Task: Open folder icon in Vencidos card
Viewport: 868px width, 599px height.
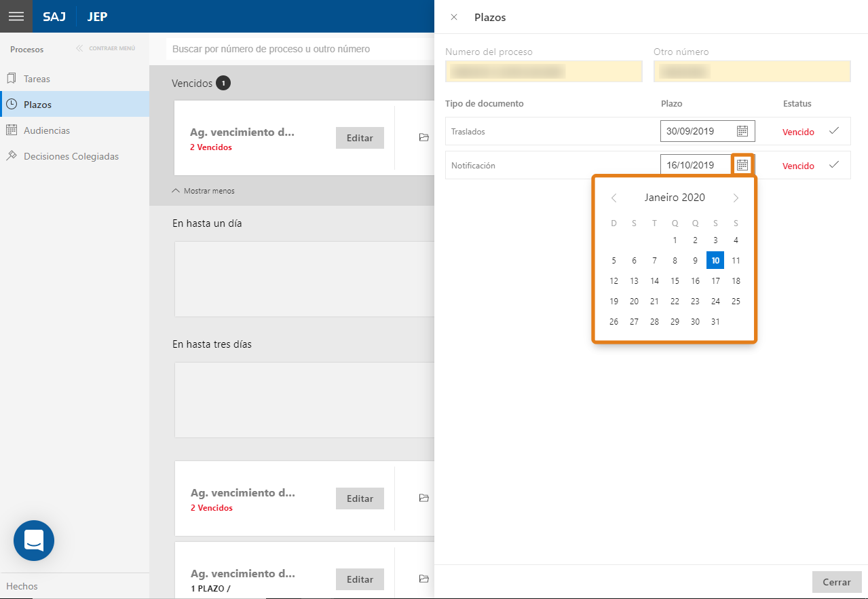Action: click(x=424, y=138)
